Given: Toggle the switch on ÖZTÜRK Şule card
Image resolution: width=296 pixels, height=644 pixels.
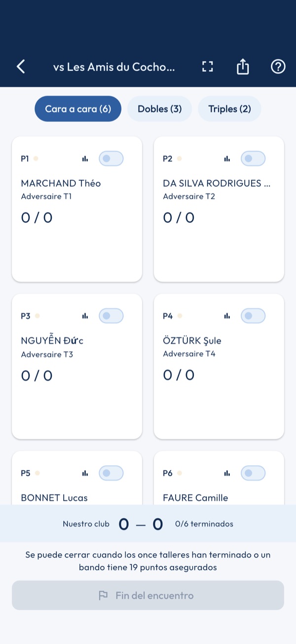Looking at the screenshot, I should tap(253, 316).
